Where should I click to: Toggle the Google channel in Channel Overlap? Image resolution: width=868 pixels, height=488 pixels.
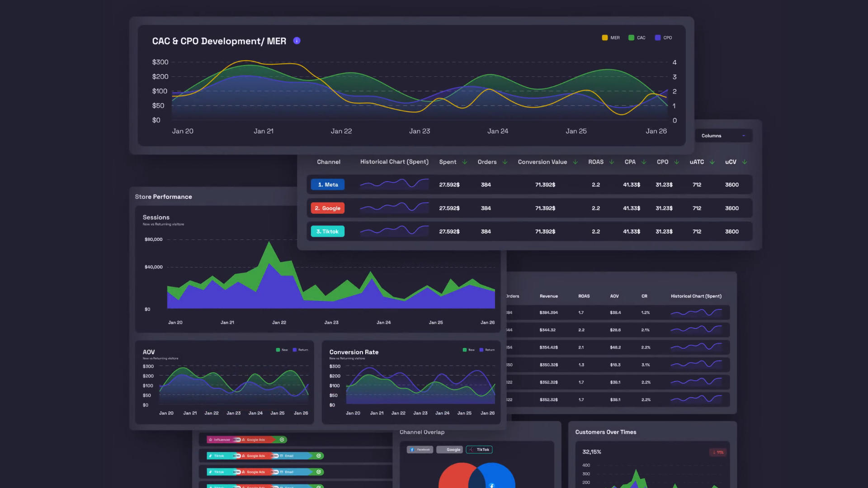(449, 450)
